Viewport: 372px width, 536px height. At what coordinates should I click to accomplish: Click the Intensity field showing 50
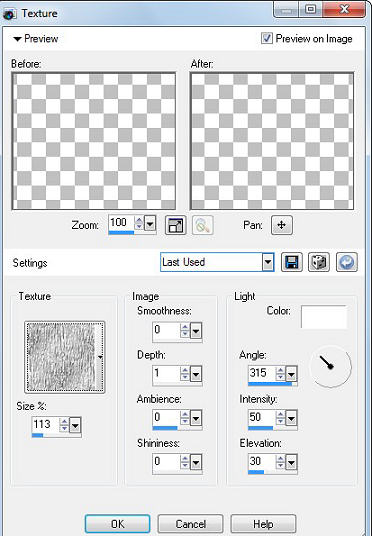pyautogui.click(x=262, y=418)
